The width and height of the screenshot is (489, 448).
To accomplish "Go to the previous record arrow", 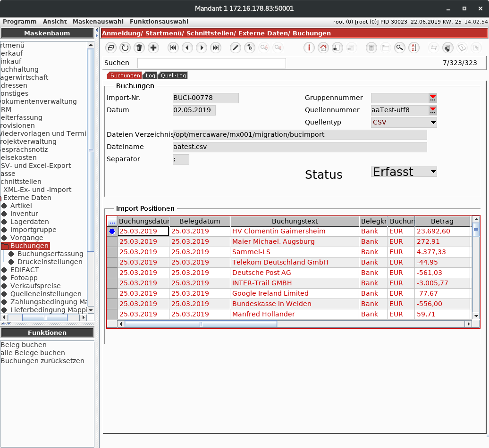I will pyautogui.click(x=187, y=48).
